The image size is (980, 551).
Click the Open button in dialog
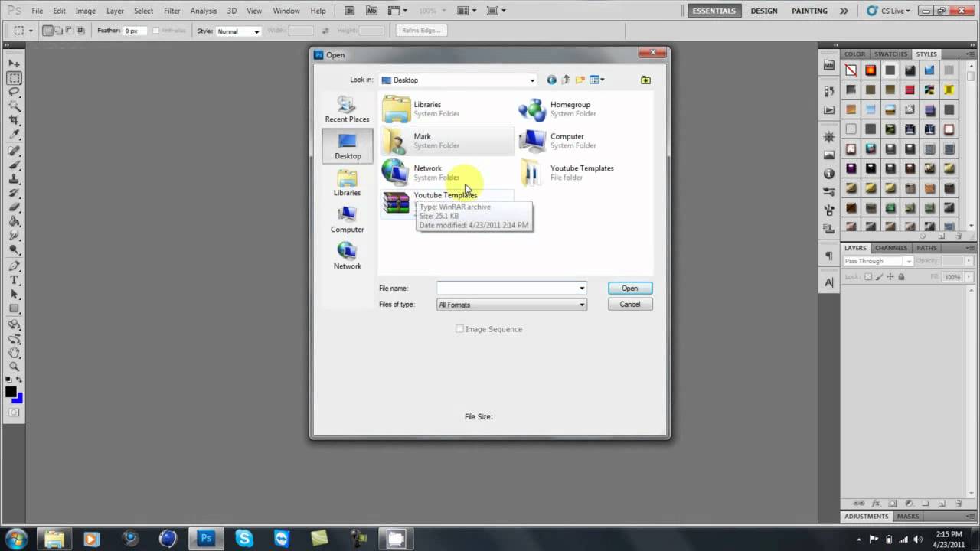click(x=629, y=289)
